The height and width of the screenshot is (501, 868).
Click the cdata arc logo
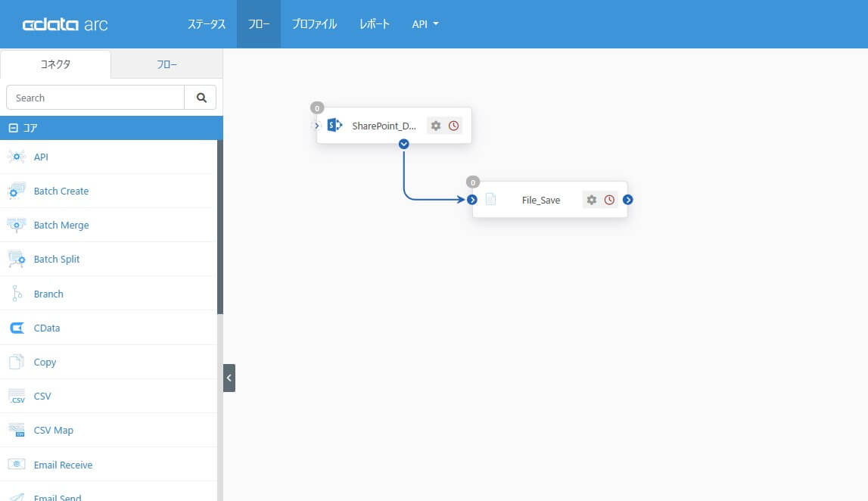[x=64, y=23]
